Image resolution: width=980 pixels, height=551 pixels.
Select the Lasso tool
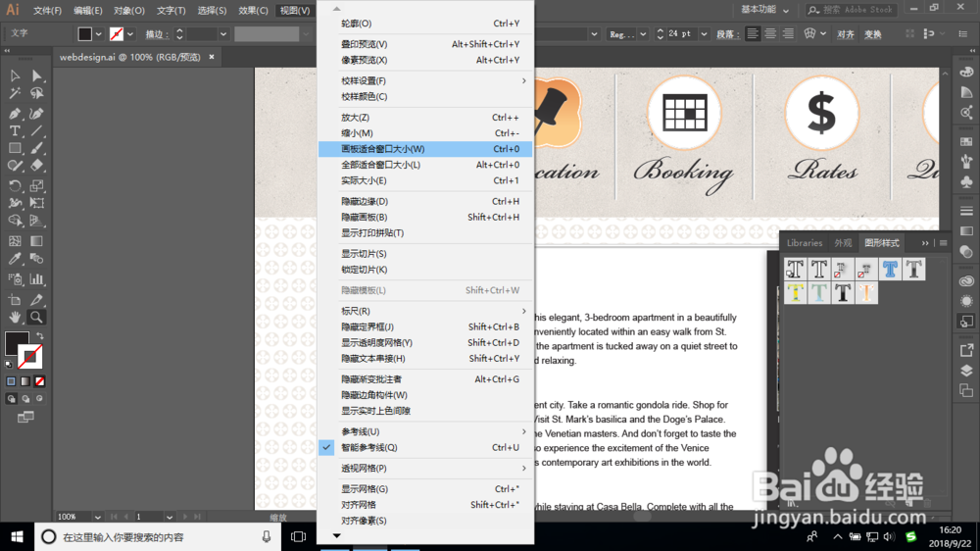click(x=37, y=93)
